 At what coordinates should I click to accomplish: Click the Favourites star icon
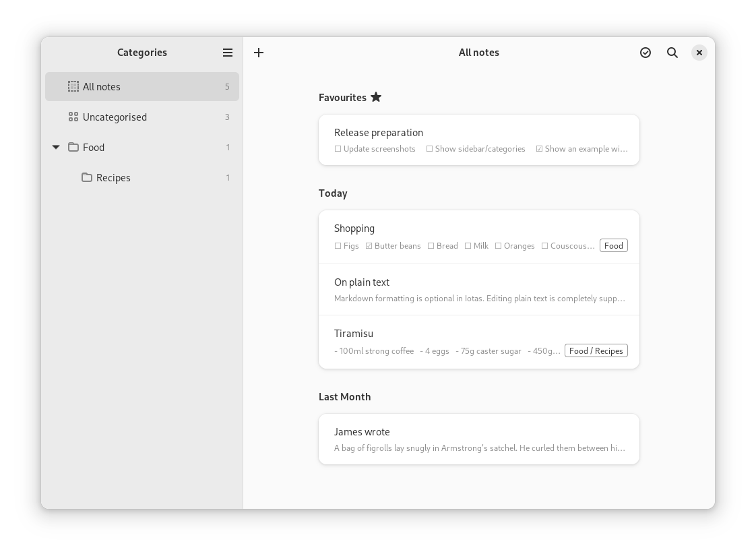point(376,97)
